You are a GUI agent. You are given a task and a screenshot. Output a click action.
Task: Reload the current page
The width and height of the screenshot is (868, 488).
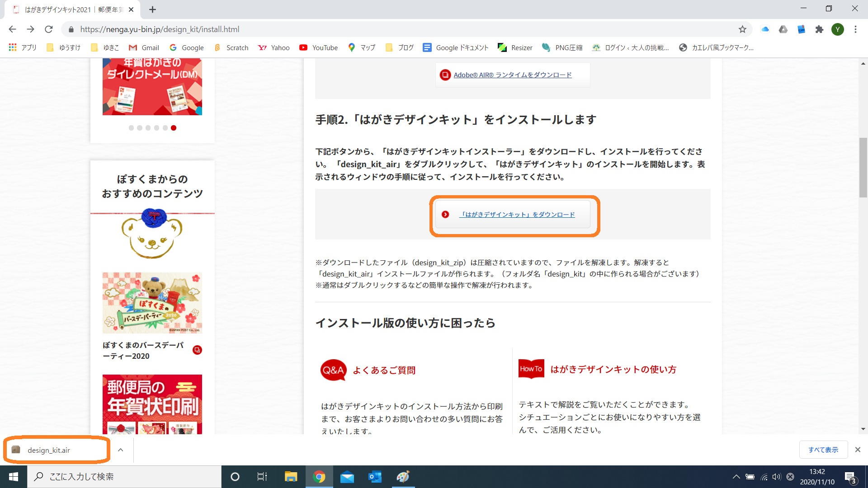[x=49, y=29]
